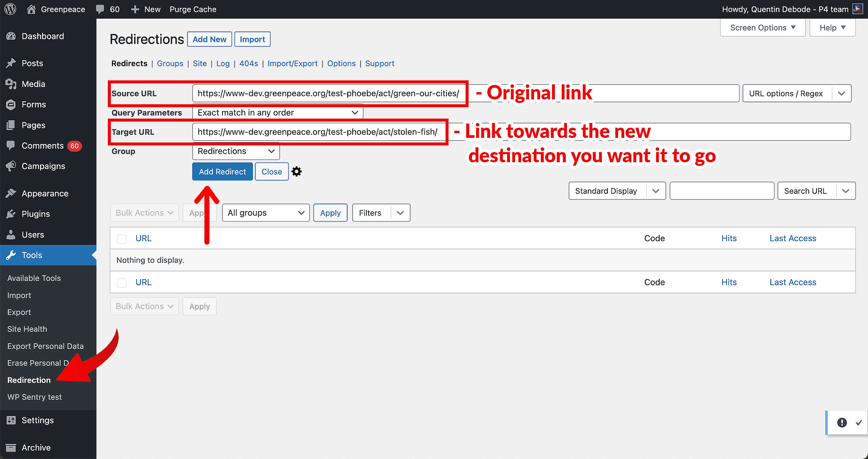Screen dimensions: 868x459
Task: Open the Group Redirections dropdown
Action: click(236, 151)
